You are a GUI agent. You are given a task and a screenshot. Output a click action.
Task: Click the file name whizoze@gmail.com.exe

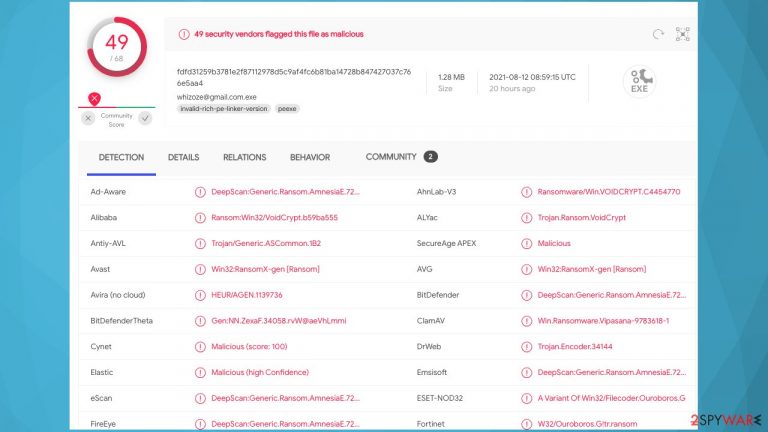tap(216, 97)
